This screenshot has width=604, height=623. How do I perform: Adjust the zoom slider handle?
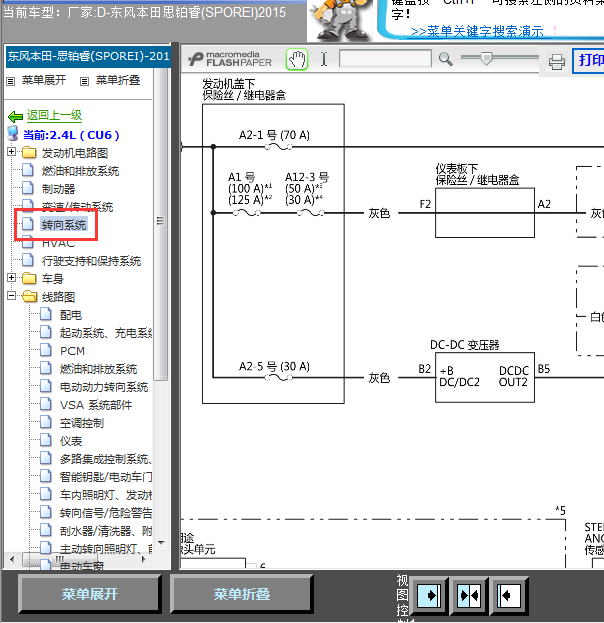pyautogui.click(x=486, y=58)
